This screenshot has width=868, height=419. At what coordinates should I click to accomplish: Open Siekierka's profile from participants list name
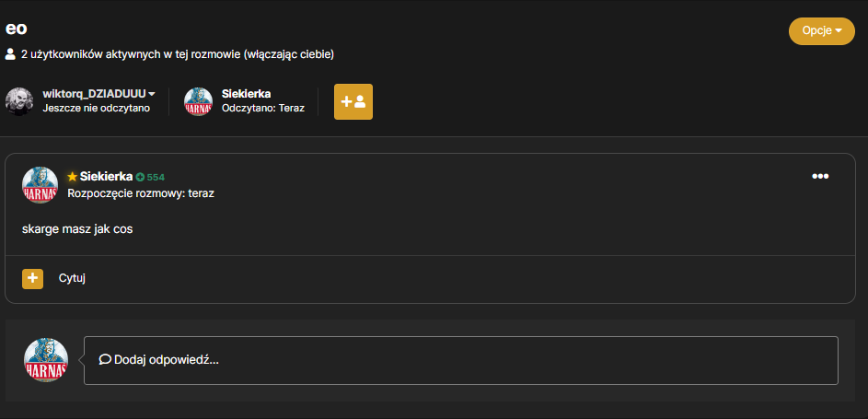(x=246, y=94)
